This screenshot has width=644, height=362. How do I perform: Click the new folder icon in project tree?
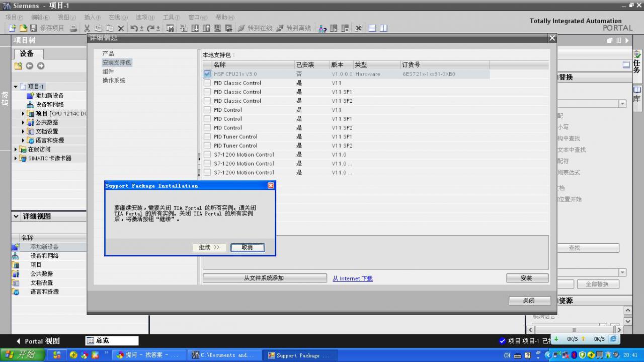pyautogui.click(x=18, y=66)
